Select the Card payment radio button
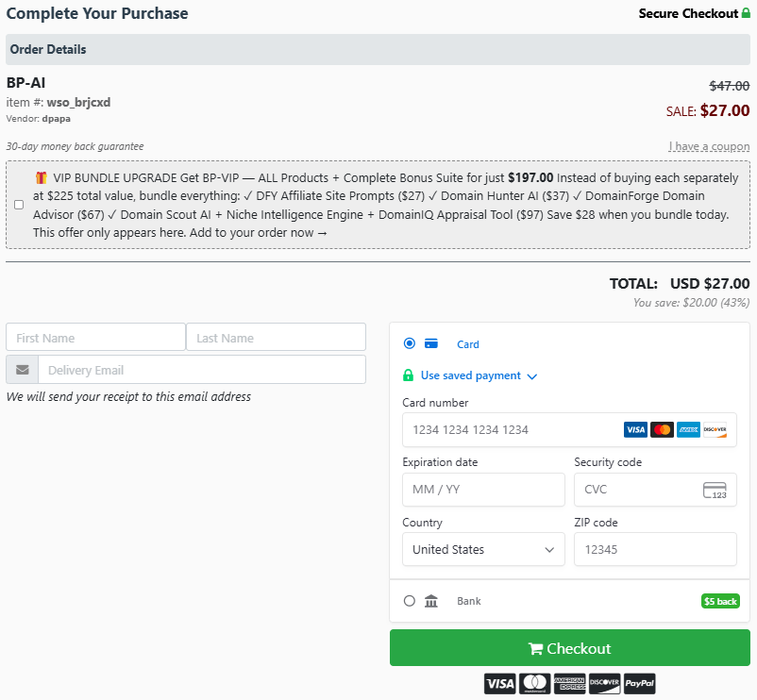The height and width of the screenshot is (700, 757). [410, 343]
